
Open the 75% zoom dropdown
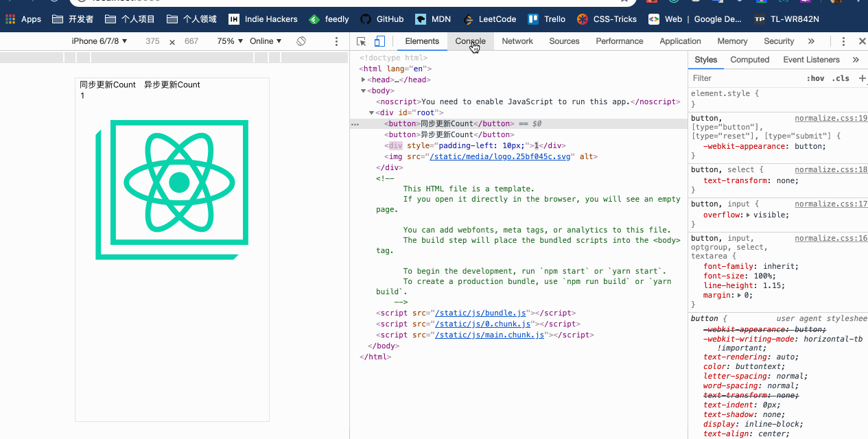231,41
